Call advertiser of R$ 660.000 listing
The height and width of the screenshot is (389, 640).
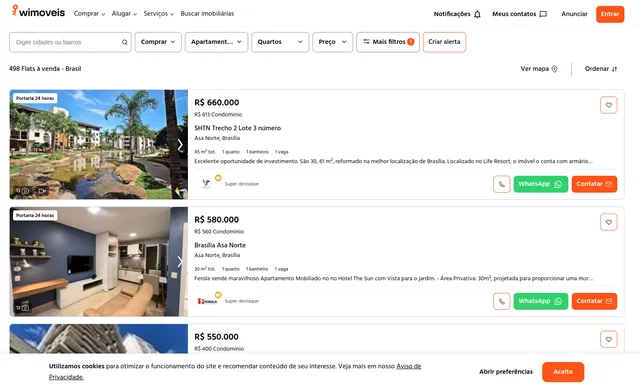tap(502, 184)
